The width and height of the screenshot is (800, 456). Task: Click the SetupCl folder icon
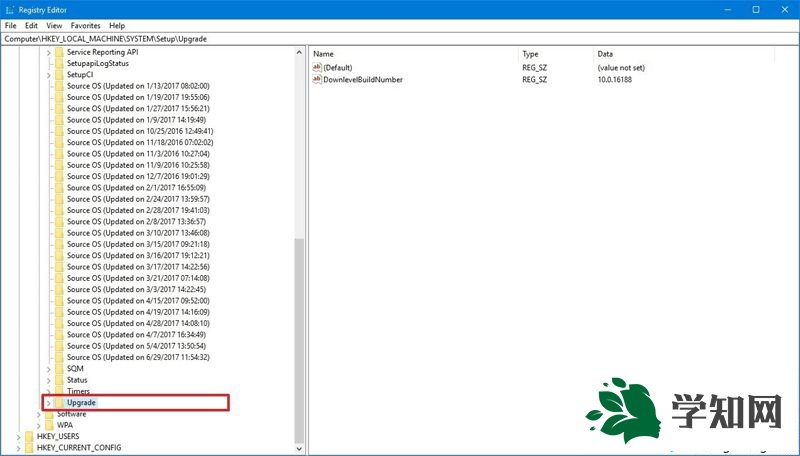point(59,74)
